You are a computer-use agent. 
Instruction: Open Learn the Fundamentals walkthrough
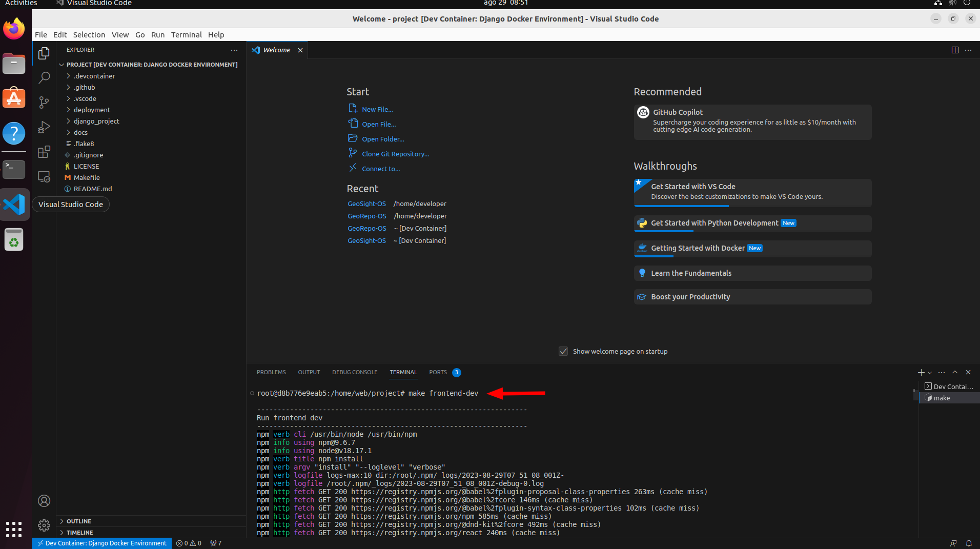pos(752,273)
